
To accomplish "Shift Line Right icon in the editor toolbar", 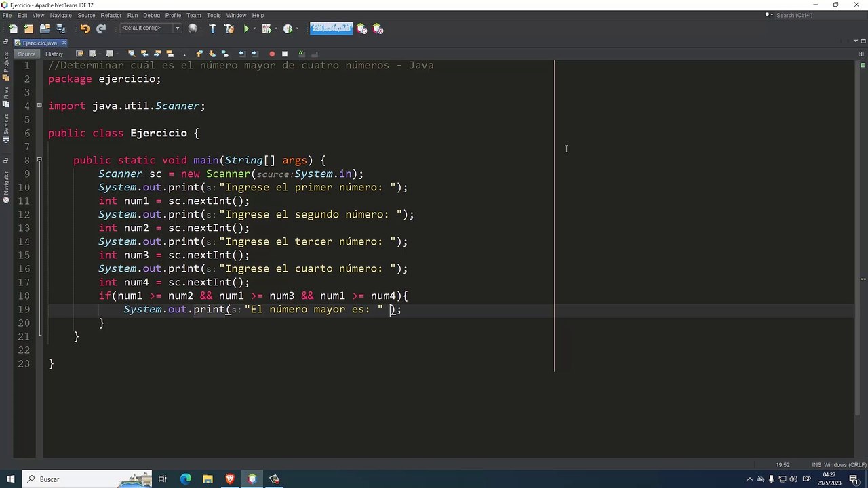I will [x=254, y=54].
